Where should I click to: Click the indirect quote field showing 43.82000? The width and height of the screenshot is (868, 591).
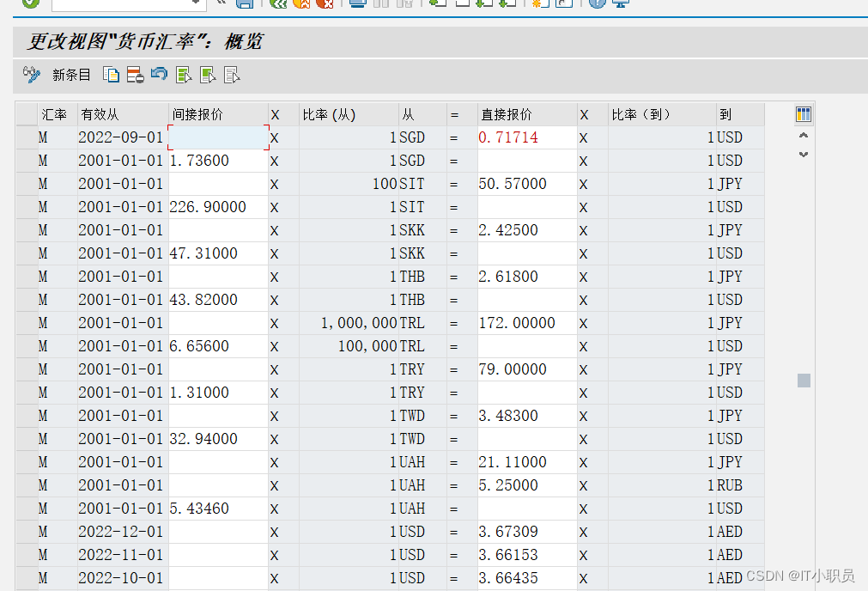218,300
